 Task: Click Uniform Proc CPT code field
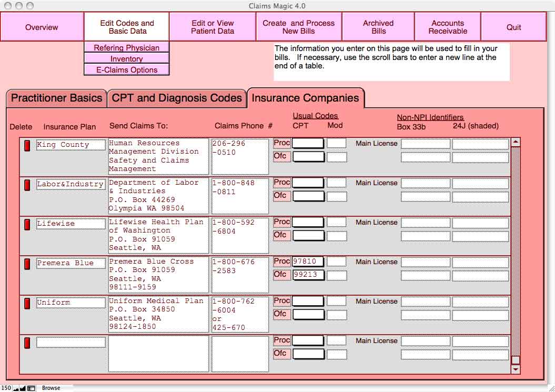308,301
